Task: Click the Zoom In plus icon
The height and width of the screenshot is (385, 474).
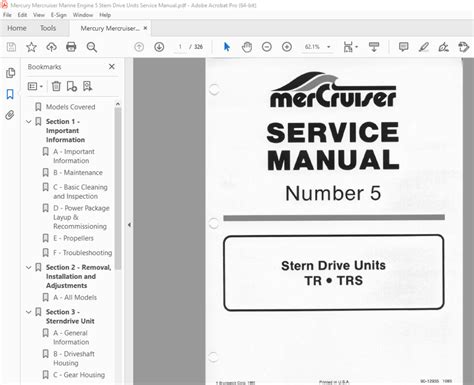Action: coord(287,47)
